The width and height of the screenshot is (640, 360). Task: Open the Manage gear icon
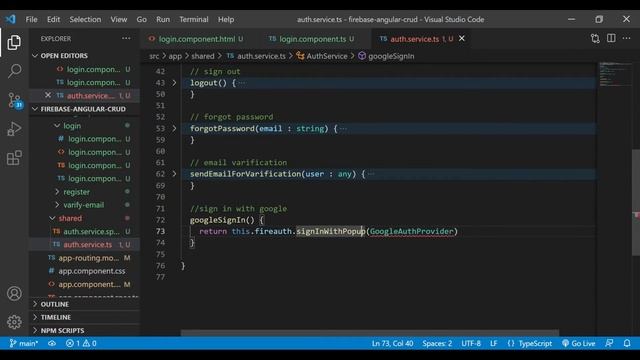click(x=14, y=322)
